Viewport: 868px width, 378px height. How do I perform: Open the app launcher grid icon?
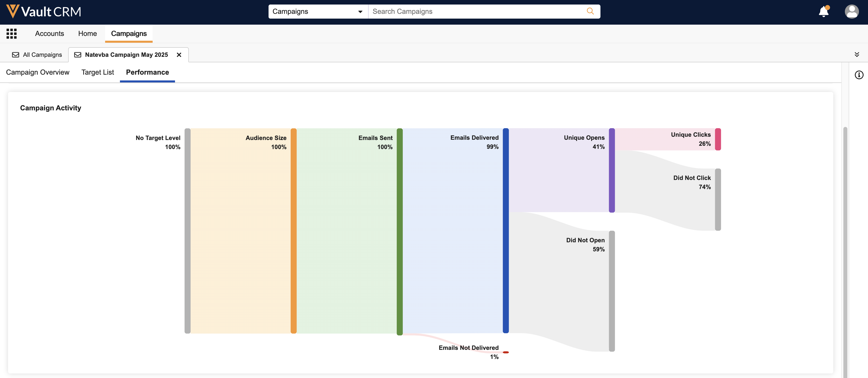(x=12, y=34)
